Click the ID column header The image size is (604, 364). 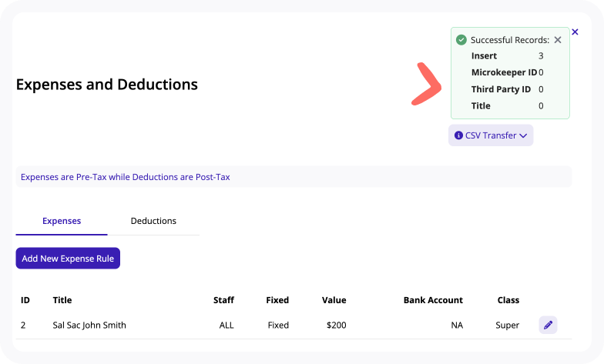tap(25, 300)
